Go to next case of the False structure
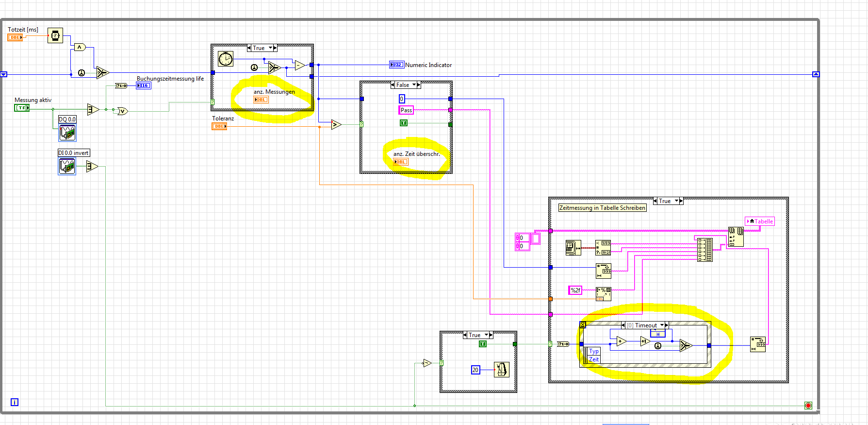The height and width of the screenshot is (425, 868). [418, 85]
